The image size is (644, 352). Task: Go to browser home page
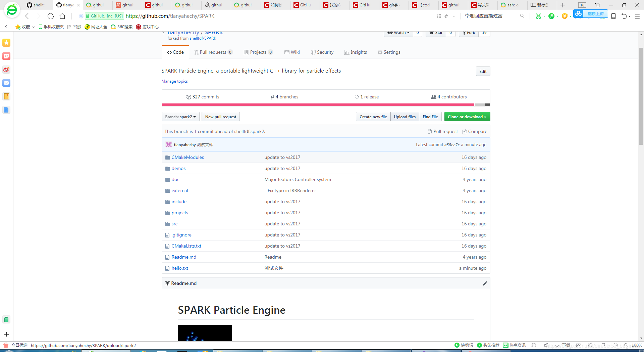coord(62,16)
